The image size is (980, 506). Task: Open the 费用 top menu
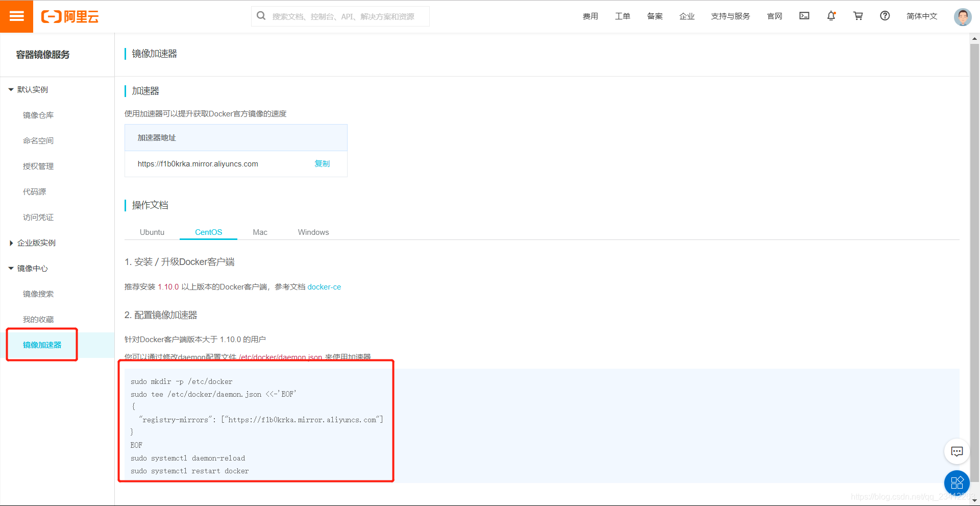point(591,16)
